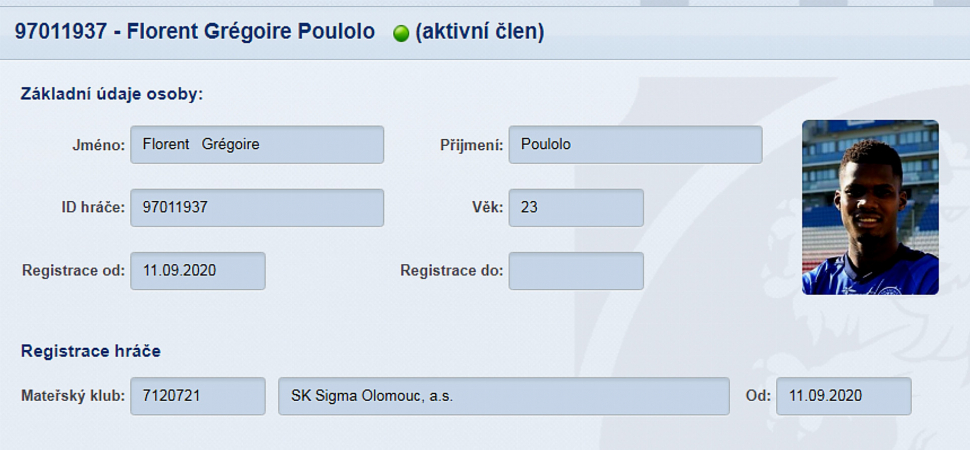This screenshot has width=970, height=450.
Task: Click the "Příjmení:" label
Action: pos(470,145)
